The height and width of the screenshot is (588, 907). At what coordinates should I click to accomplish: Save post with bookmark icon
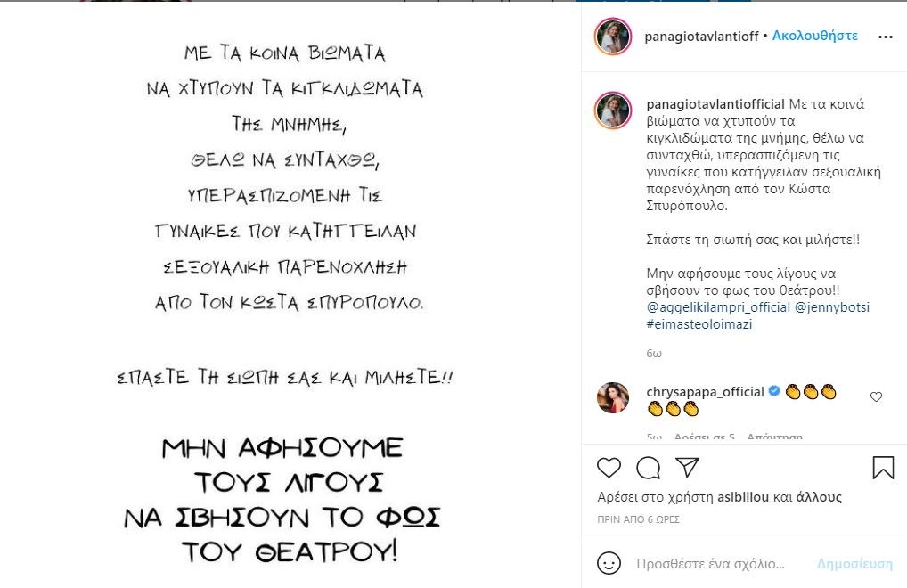tap(883, 467)
